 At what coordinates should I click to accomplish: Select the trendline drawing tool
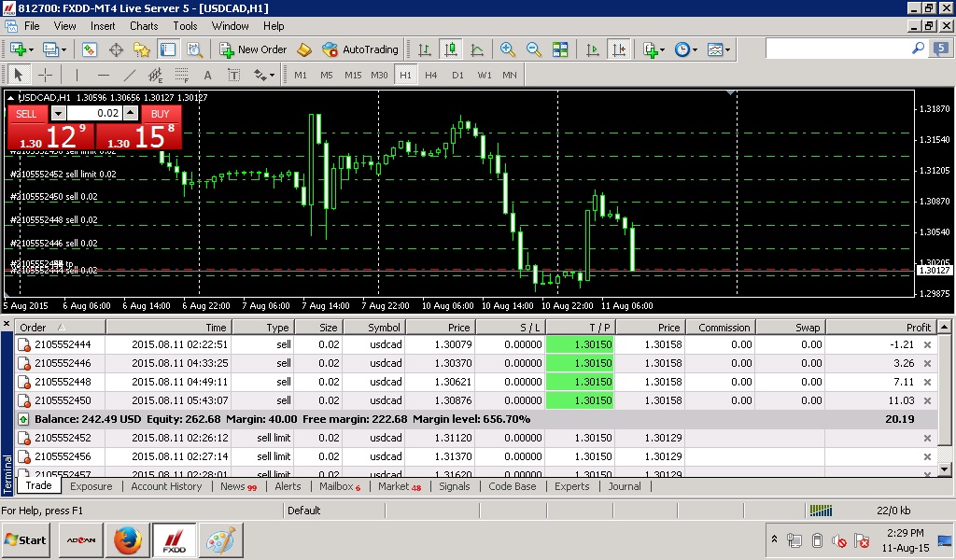129,75
